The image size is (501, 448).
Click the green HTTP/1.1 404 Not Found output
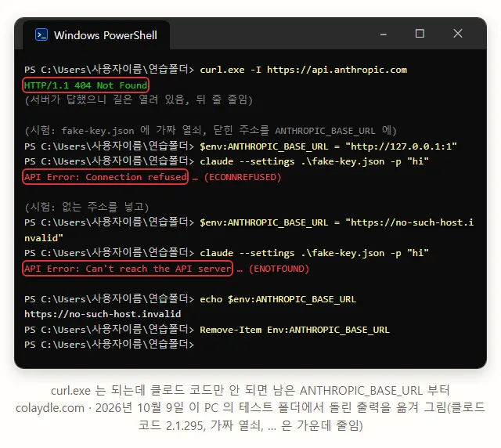[85, 85]
